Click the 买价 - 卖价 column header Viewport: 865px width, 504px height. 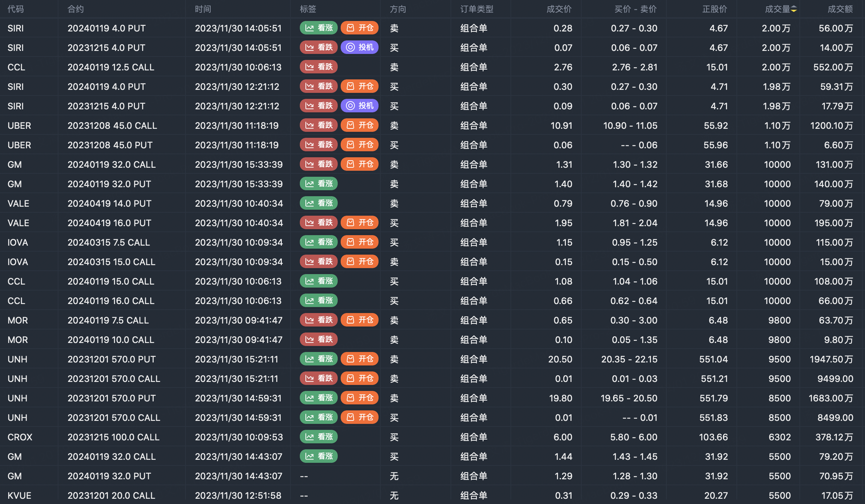(635, 9)
